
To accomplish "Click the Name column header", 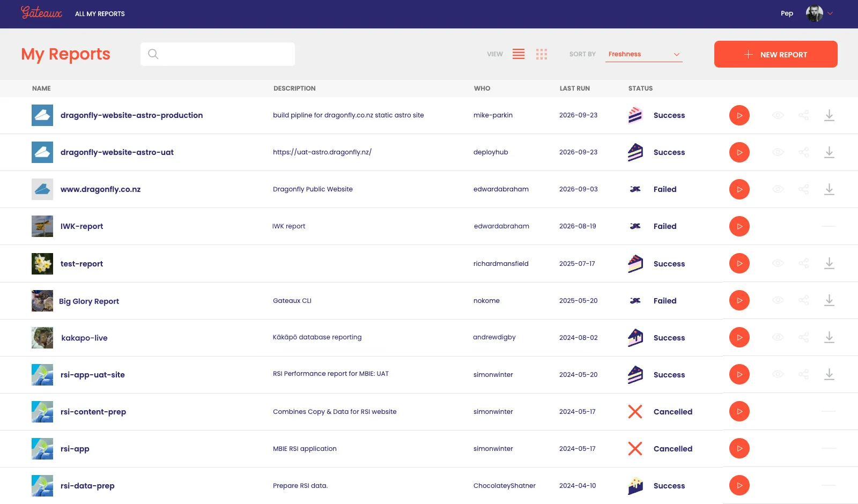I will 41,88.
